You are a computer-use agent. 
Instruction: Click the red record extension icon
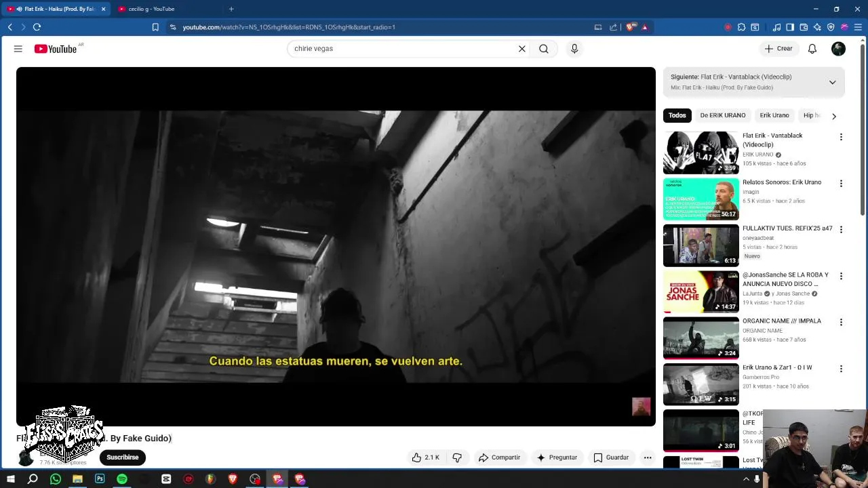(728, 27)
